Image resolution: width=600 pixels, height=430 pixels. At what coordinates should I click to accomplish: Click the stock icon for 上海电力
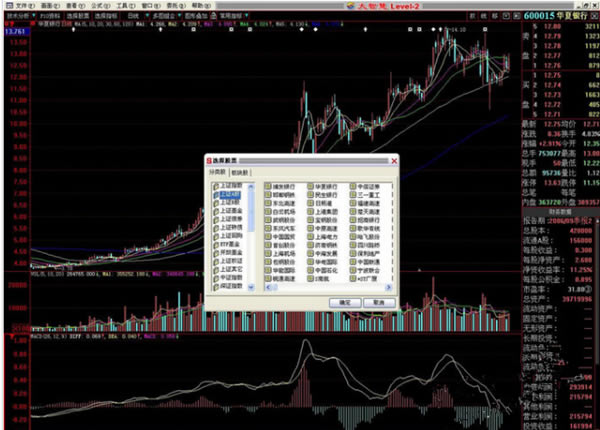(310, 237)
